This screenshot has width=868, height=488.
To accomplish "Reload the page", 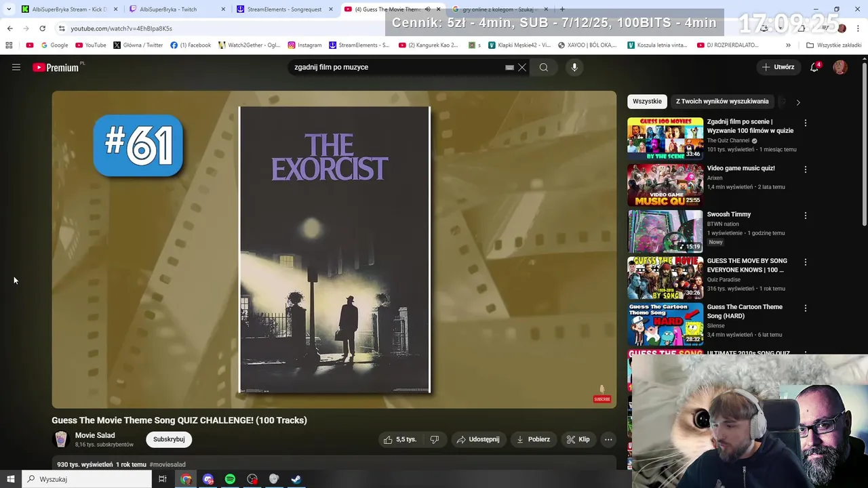I will tap(42, 28).
